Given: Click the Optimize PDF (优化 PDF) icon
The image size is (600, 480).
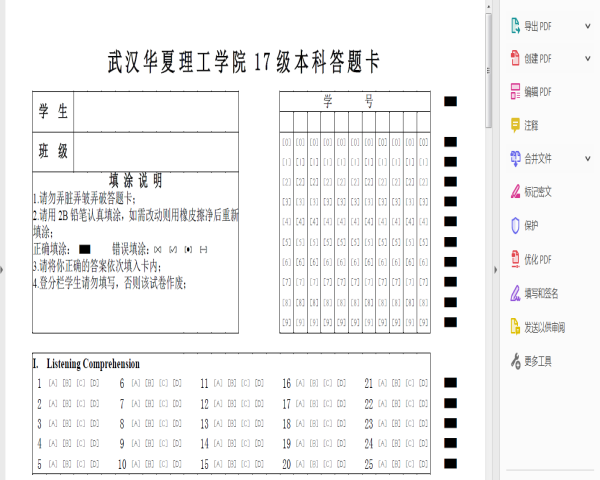Looking at the screenshot, I should [515, 259].
